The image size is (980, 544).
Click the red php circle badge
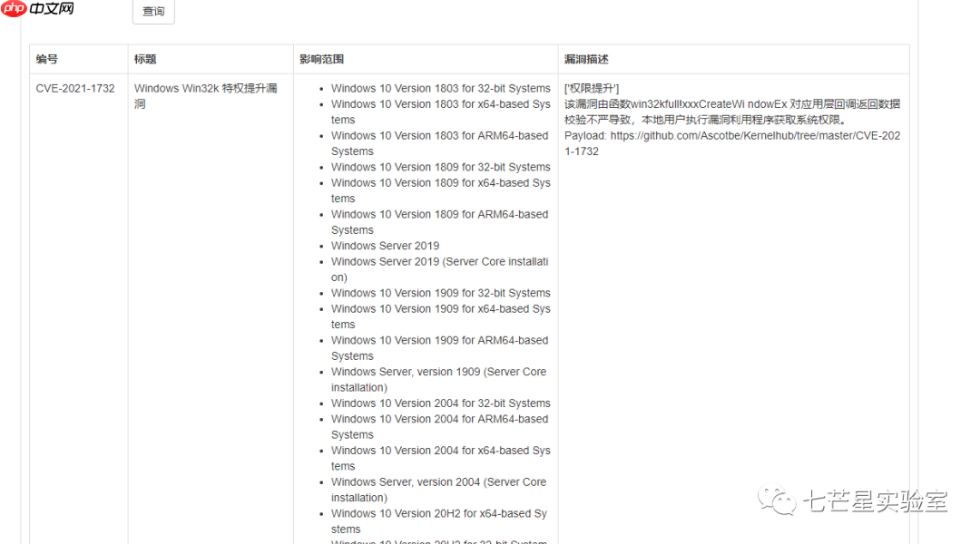point(13,10)
